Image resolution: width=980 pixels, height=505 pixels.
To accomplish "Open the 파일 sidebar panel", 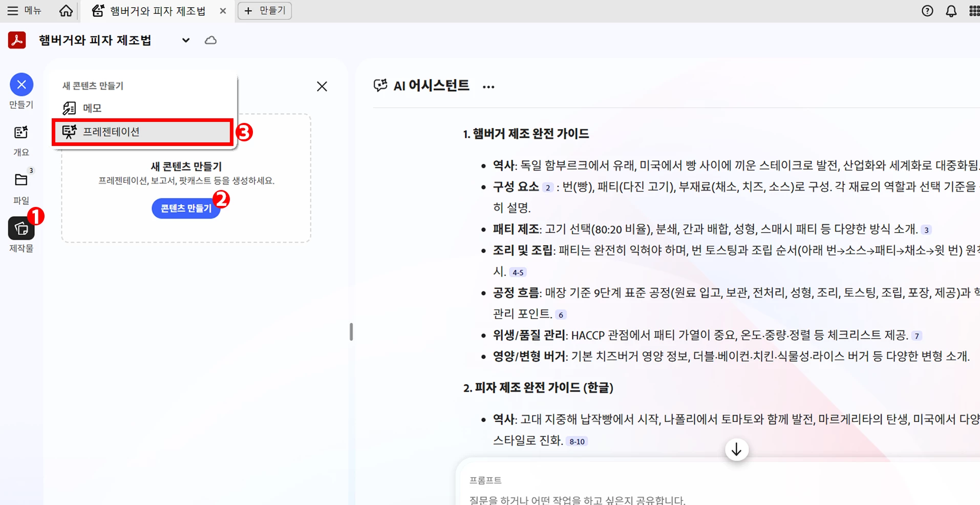I will tap(21, 187).
